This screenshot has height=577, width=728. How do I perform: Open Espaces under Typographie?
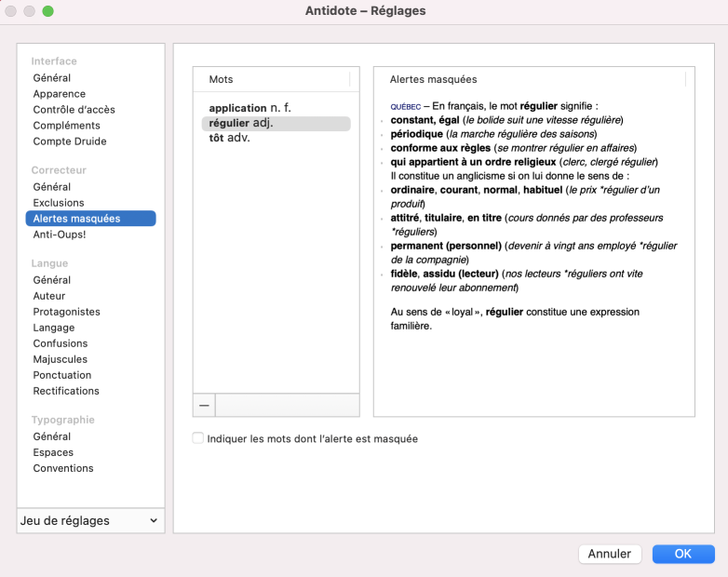(x=53, y=452)
